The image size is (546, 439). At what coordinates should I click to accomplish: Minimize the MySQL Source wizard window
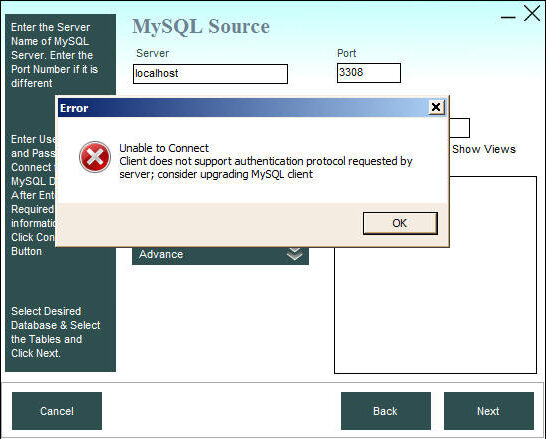coord(508,17)
